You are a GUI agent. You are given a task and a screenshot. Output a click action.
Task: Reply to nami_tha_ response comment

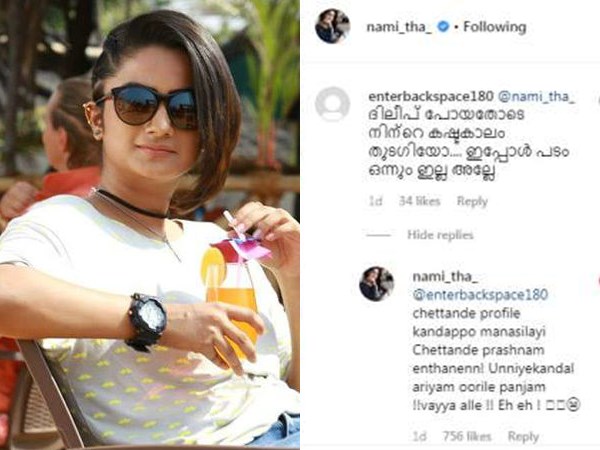(x=523, y=436)
